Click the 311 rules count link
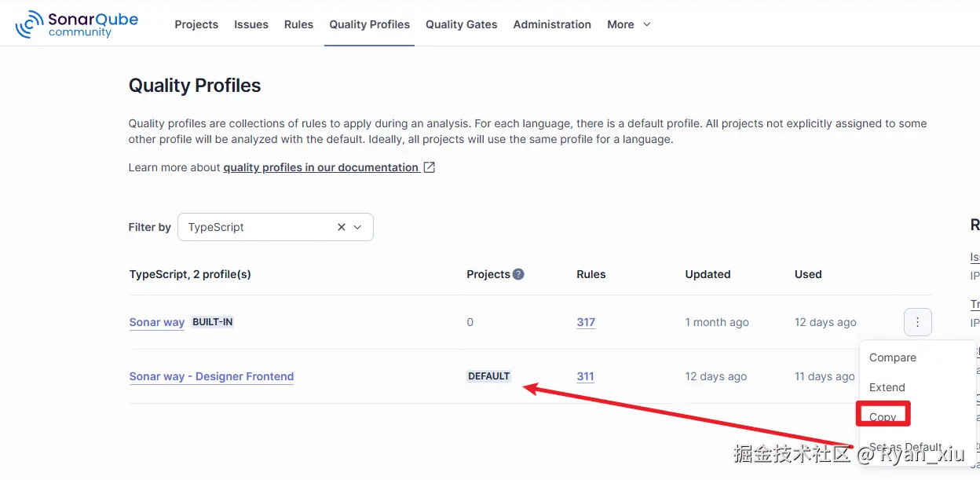980x480 pixels. 585,376
